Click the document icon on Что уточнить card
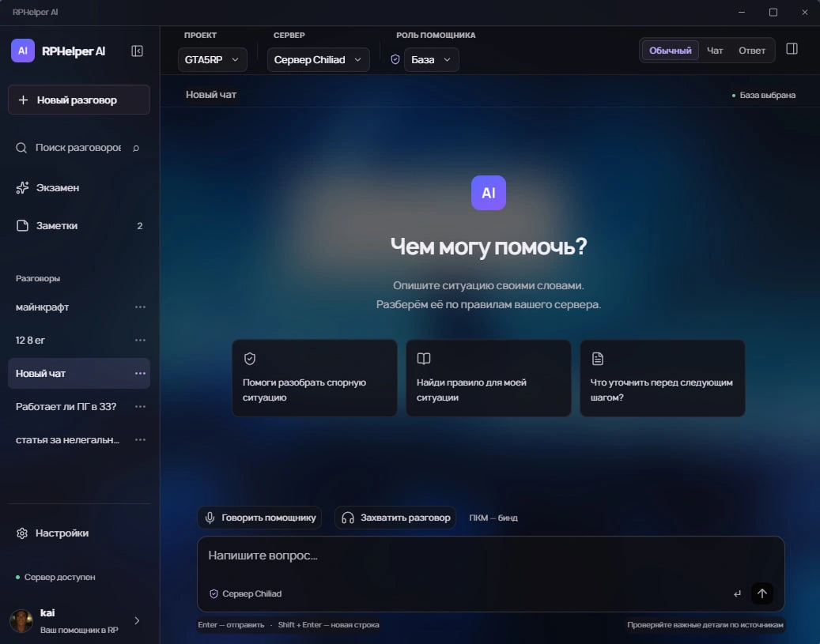 coord(597,359)
